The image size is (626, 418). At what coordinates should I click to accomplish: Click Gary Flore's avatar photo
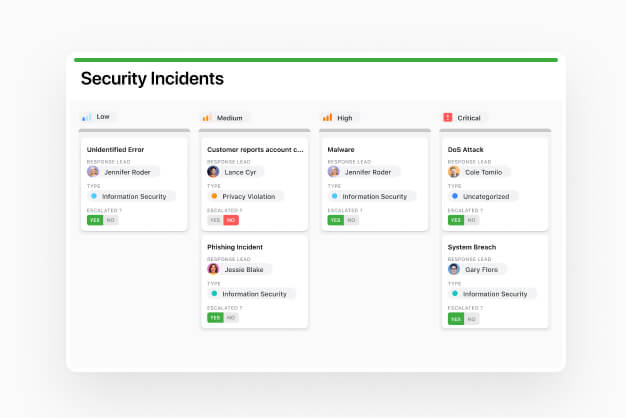pos(454,269)
